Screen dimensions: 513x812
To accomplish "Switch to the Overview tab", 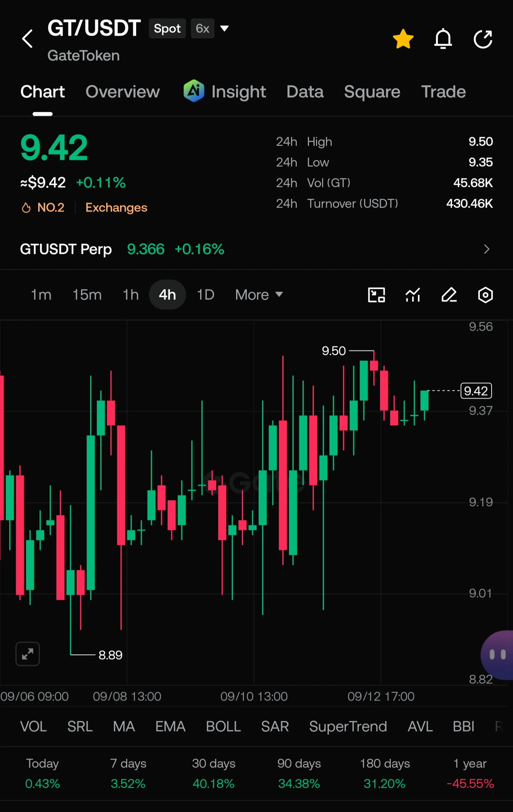I will click(123, 92).
